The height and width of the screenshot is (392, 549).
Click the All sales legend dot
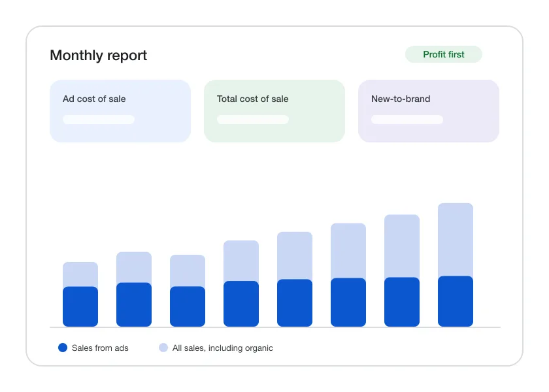(x=163, y=348)
